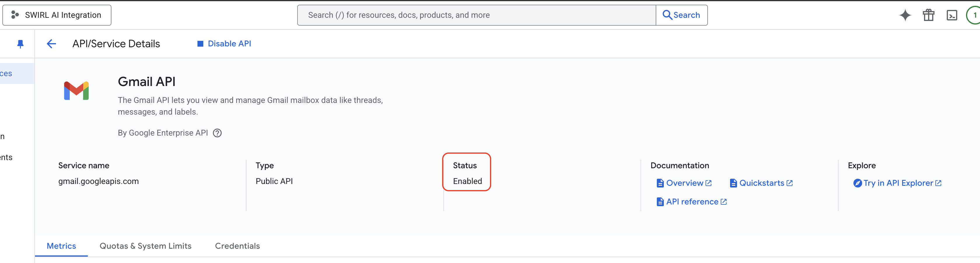Open the gift free trial icon

pyautogui.click(x=928, y=15)
